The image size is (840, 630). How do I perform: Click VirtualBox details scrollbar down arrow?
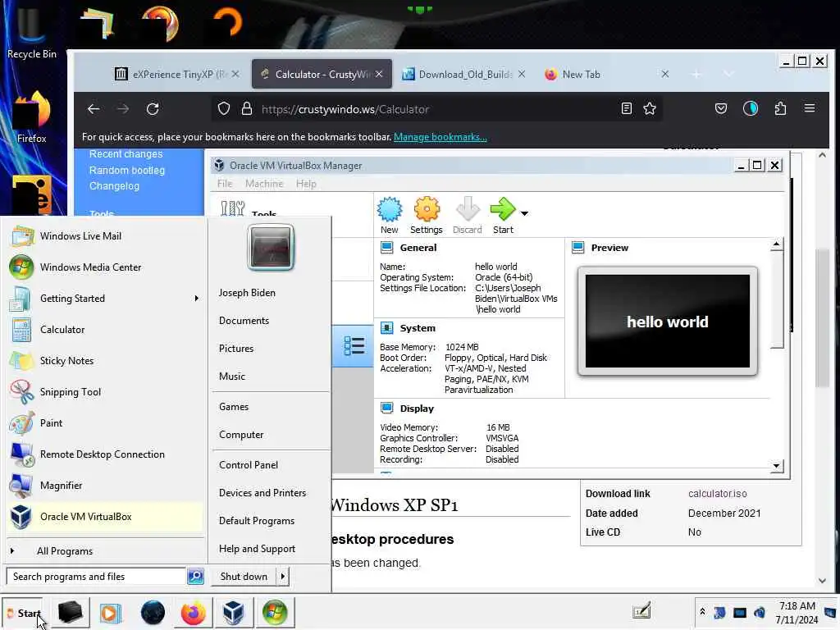pos(776,466)
